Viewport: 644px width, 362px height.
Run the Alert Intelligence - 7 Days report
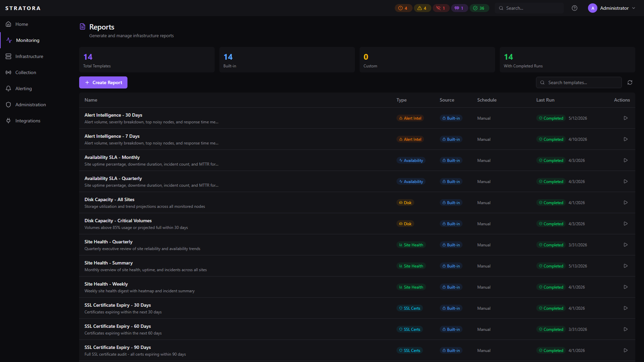tap(626, 139)
